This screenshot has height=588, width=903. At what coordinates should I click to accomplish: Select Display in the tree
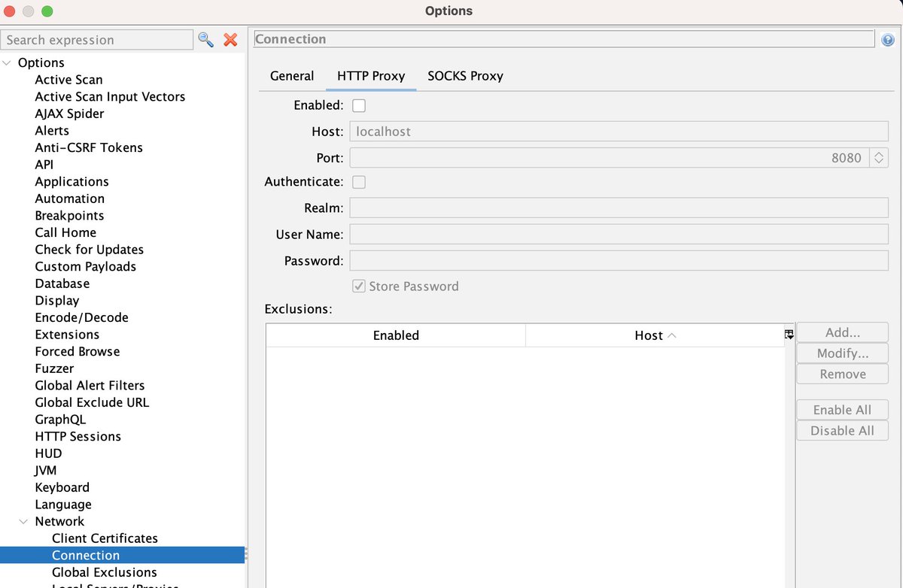[57, 300]
